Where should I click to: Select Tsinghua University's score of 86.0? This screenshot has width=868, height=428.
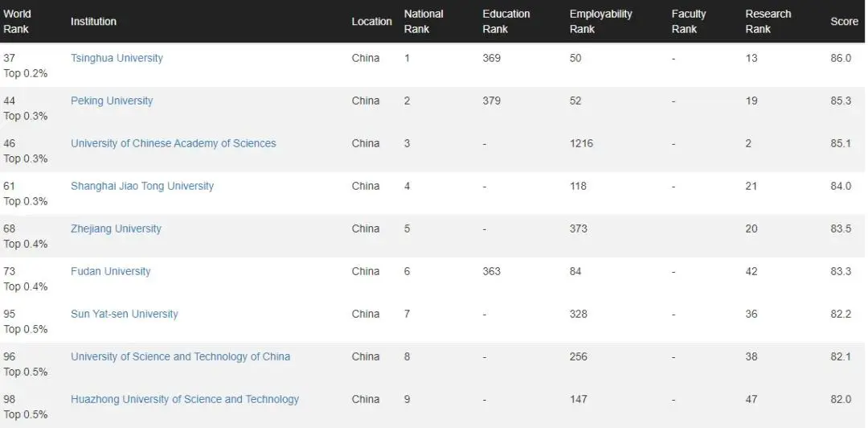(841, 58)
